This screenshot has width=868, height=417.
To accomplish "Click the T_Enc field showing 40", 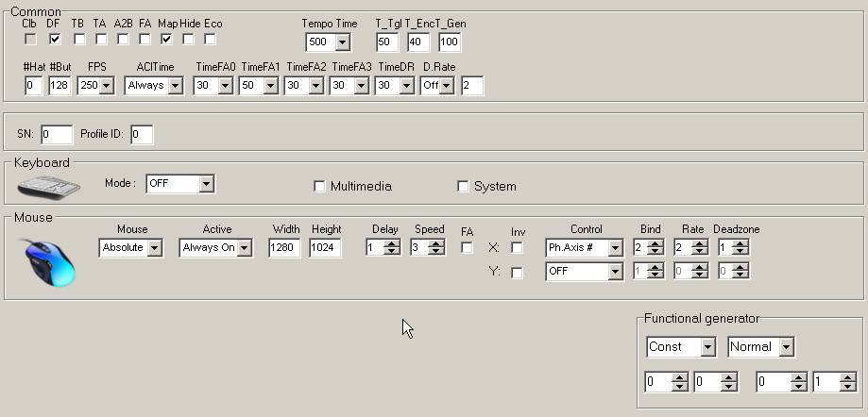I will (418, 42).
